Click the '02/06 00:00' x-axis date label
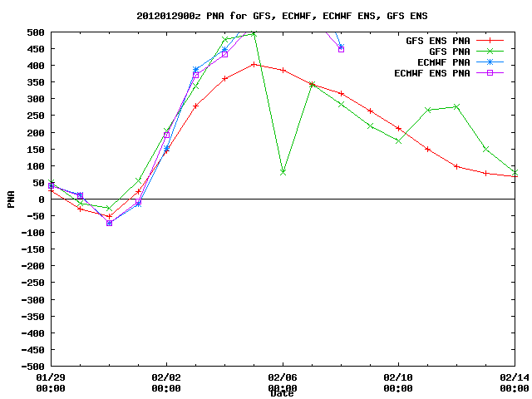This screenshot has width=532, height=399. tap(283, 382)
